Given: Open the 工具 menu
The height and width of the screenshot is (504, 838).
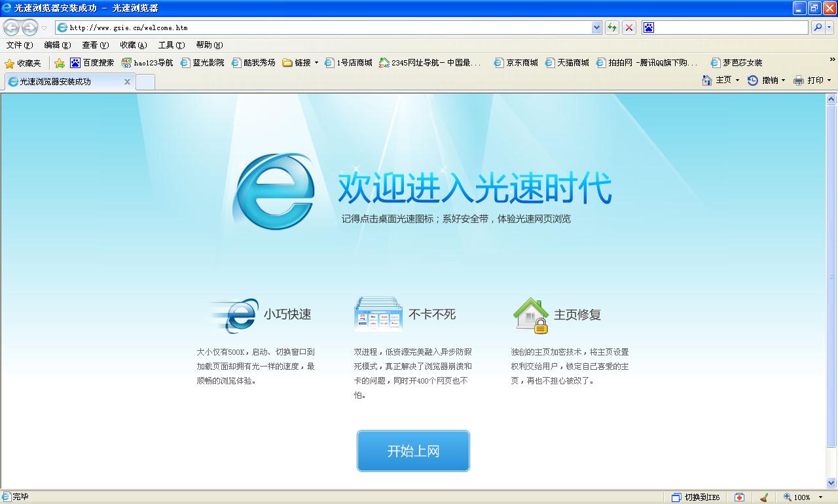Looking at the screenshot, I should (172, 45).
